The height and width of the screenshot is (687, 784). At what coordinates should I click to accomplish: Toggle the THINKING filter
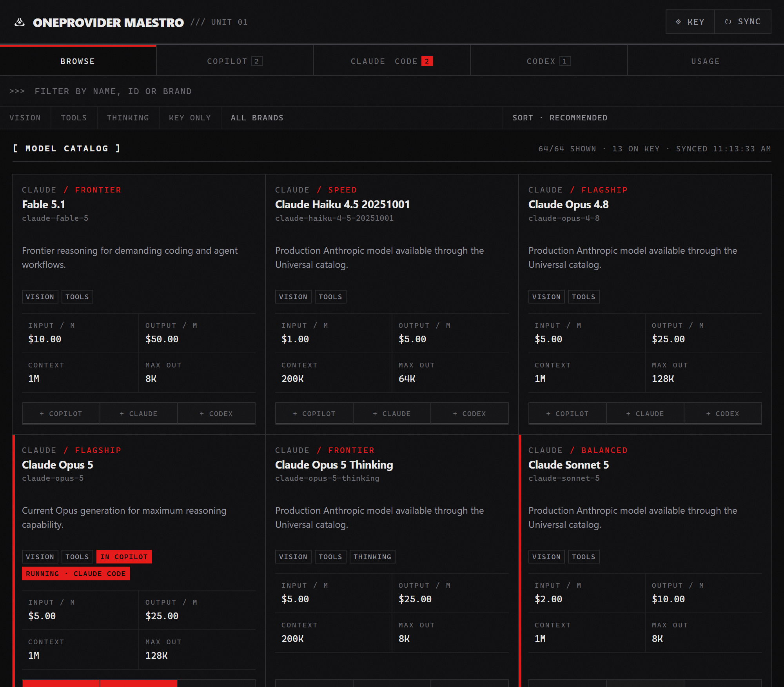128,118
